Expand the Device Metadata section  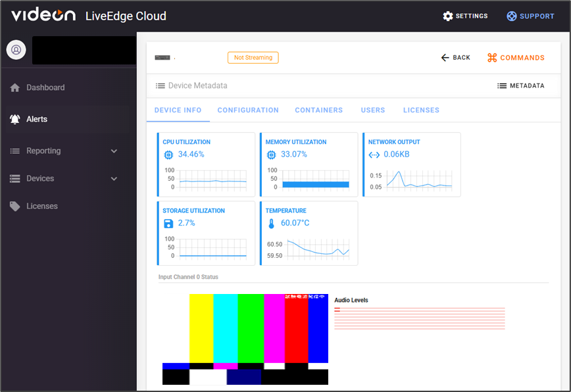pyautogui.click(x=191, y=86)
